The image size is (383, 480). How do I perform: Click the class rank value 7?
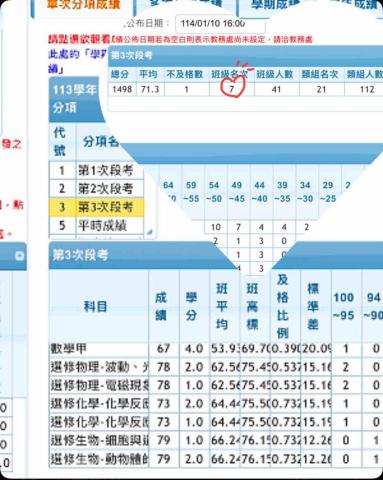[232, 89]
